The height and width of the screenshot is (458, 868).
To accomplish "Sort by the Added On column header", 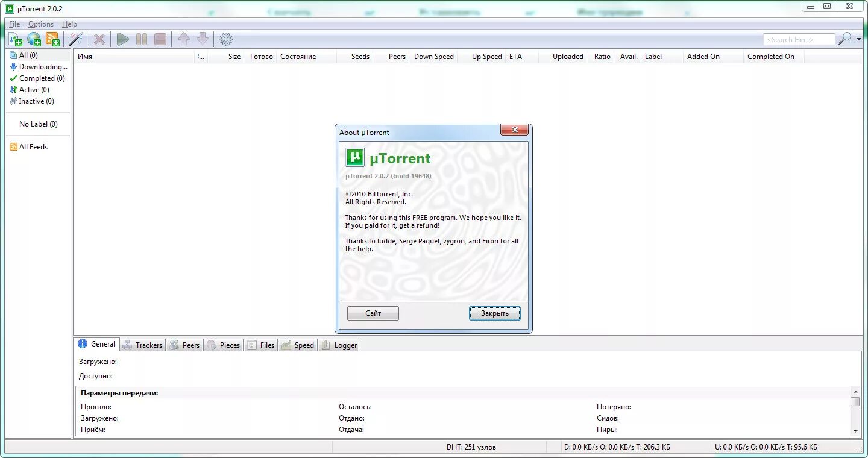I will click(x=713, y=57).
